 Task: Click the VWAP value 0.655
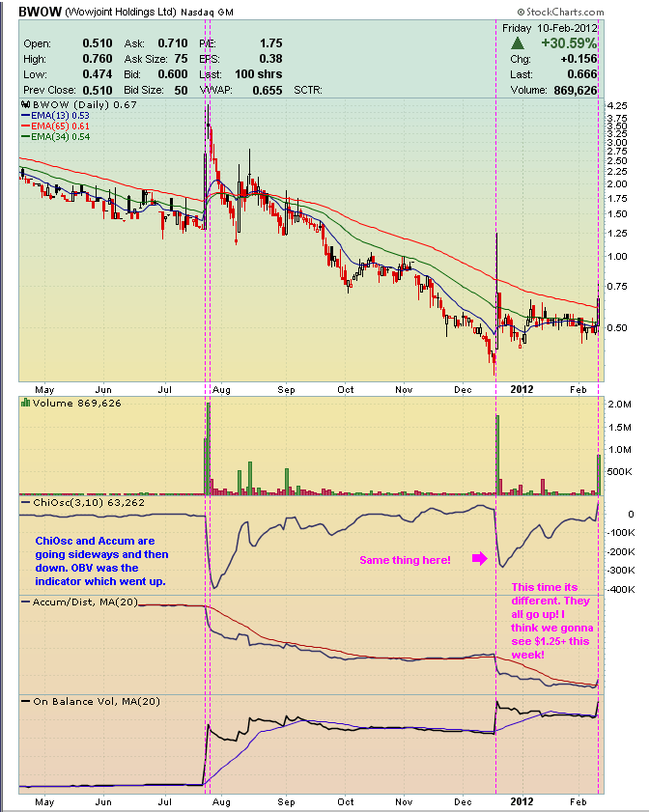(x=268, y=90)
